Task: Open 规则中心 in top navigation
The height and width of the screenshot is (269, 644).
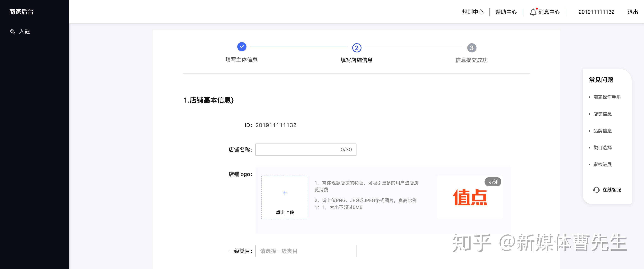Action: pyautogui.click(x=473, y=12)
